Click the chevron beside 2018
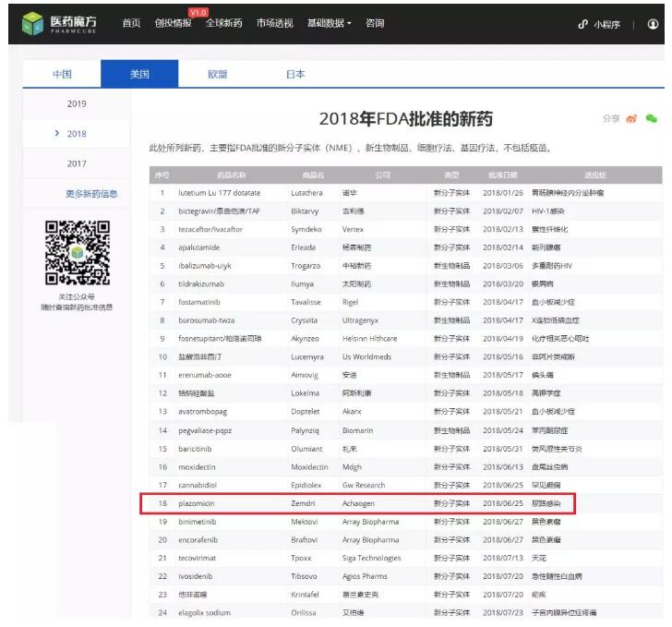 coord(58,134)
